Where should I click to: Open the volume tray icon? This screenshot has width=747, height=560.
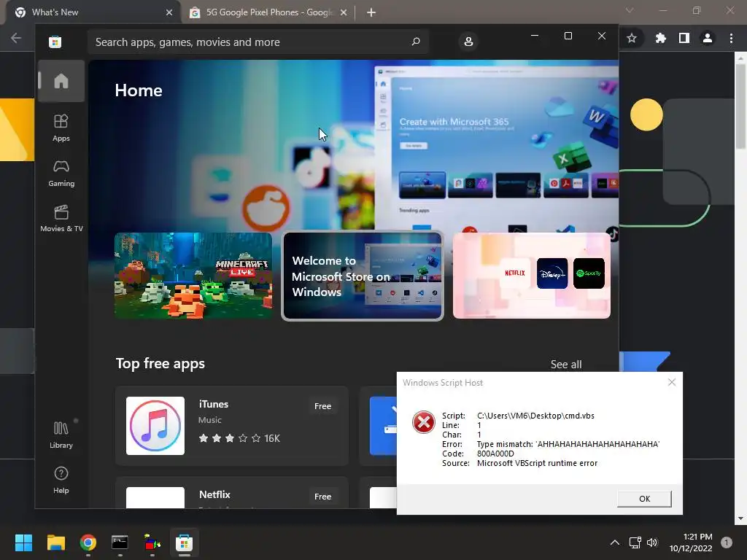pos(652,542)
